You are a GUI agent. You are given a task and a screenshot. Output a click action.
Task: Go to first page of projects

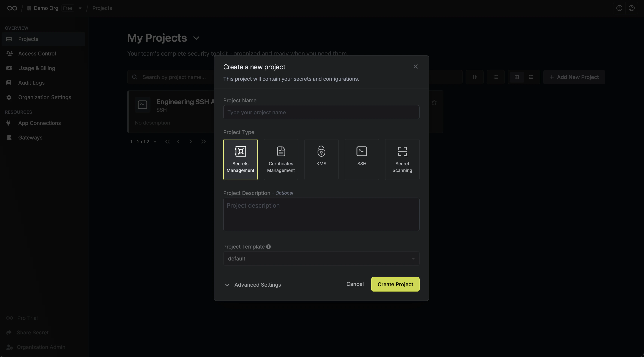pos(167,142)
